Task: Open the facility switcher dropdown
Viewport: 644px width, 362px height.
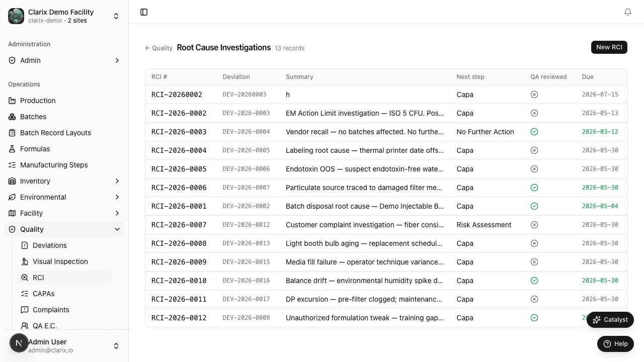Action: tap(116, 16)
